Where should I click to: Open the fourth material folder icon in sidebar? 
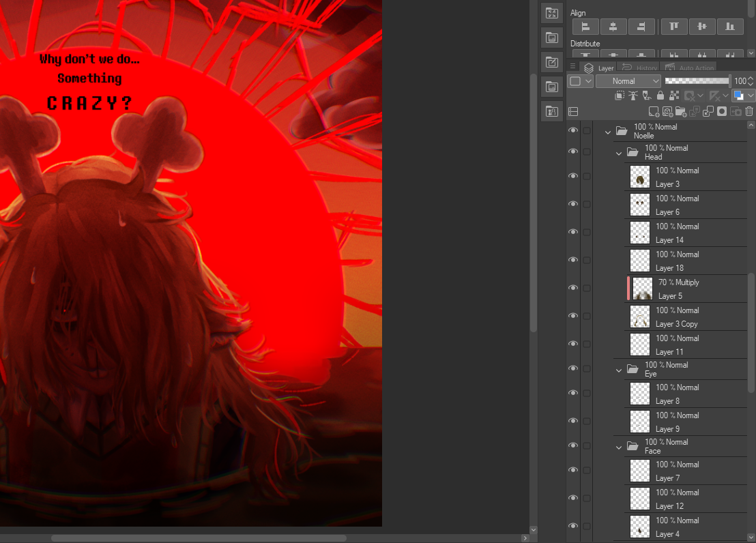(552, 87)
